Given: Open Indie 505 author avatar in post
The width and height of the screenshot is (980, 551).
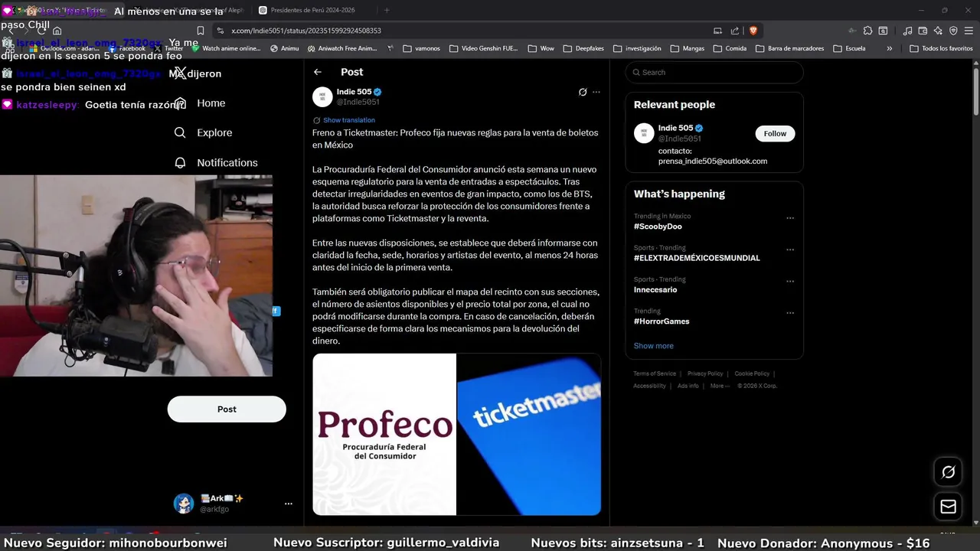Looking at the screenshot, I should tap(322, 96).
